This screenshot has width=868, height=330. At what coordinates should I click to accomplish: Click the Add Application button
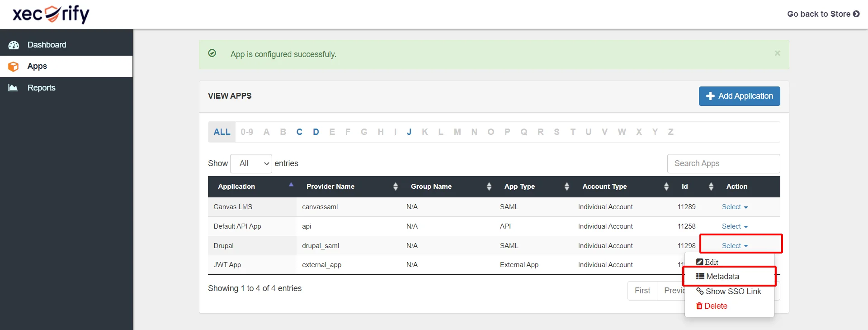pos(740,96)
